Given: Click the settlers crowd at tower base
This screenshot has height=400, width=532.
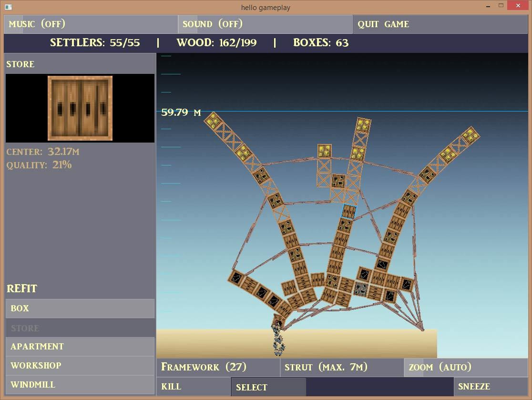Looking at the screenshot, I should click(x=278, y=339).
